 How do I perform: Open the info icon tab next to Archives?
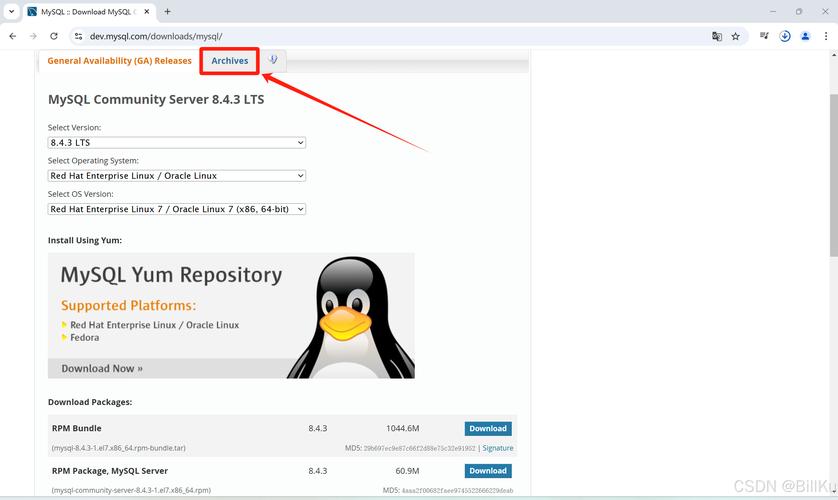coord(273,60)
